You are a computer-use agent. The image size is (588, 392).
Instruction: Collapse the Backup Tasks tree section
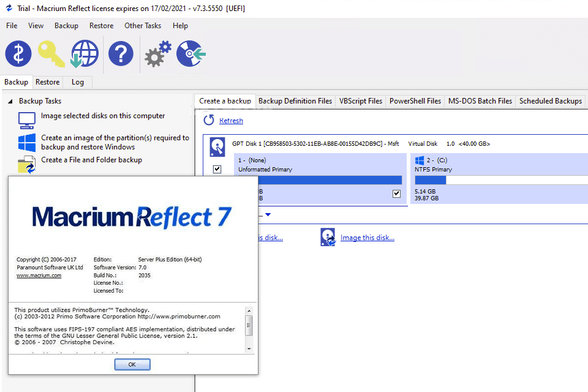[x=10, y=101]
